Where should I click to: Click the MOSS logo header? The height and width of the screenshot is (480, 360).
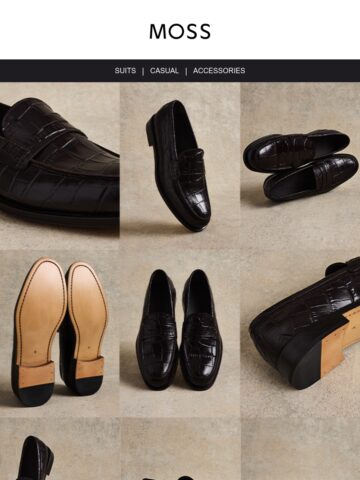click(180, 31)
